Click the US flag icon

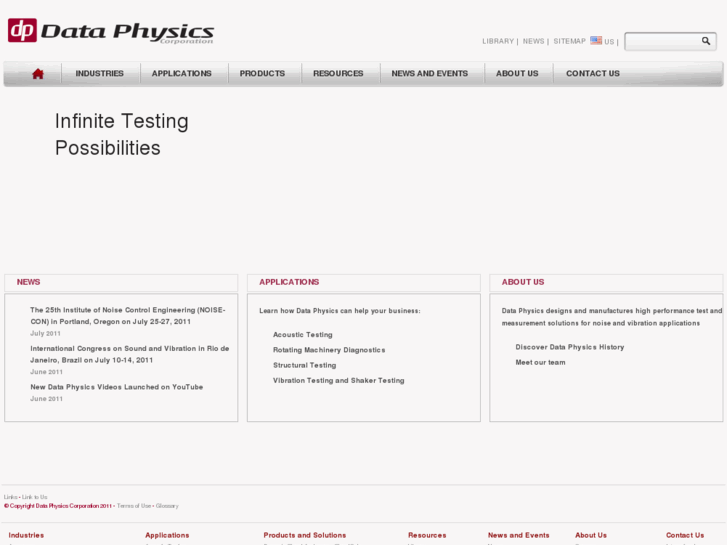(x=596, y=41)
